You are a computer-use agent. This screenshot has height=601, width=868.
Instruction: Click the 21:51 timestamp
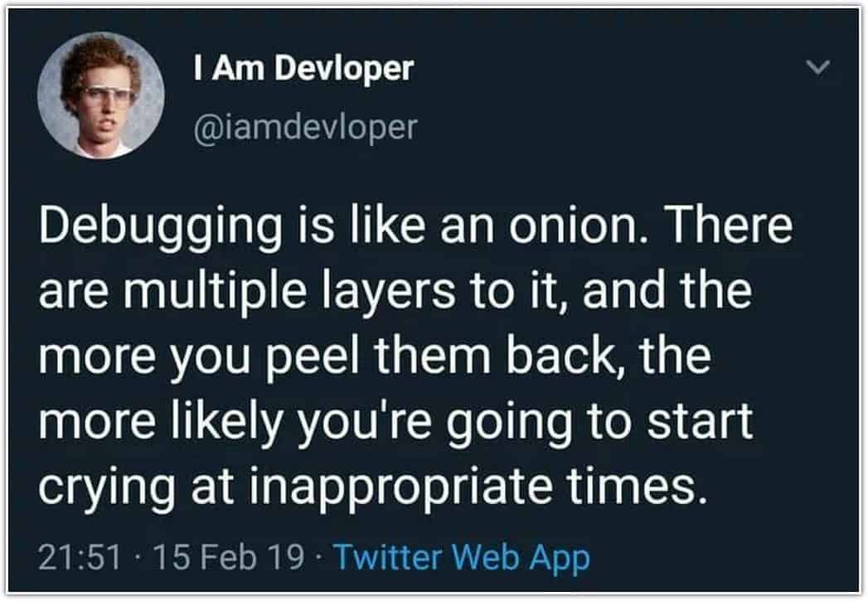click(80, 557)
